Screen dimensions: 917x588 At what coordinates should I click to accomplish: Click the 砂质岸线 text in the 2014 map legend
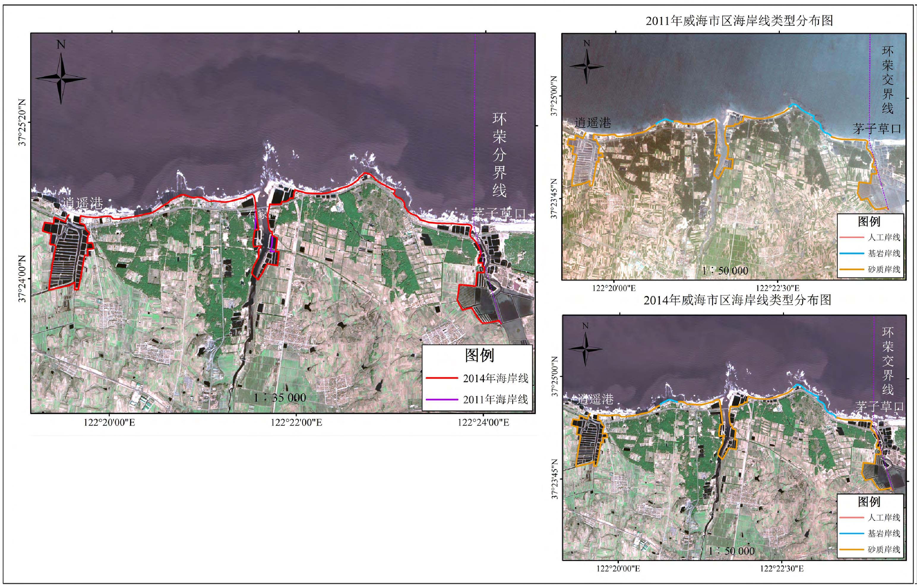pos(884,550)
